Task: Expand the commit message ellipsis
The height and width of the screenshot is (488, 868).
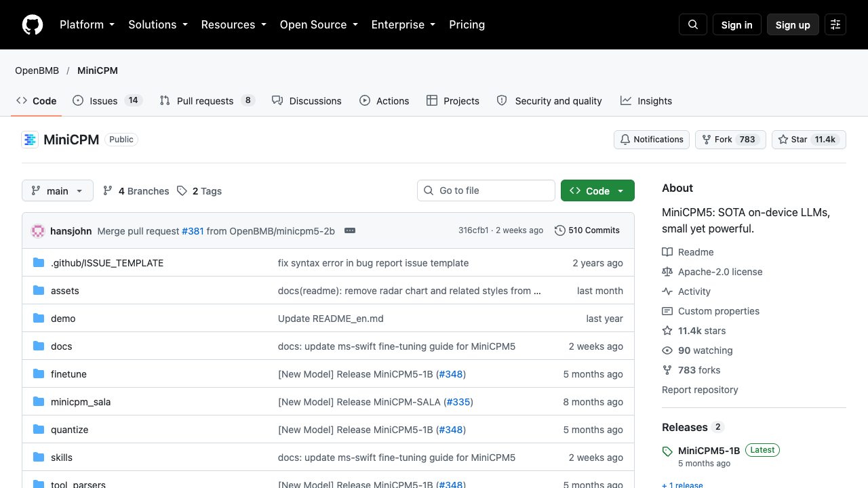Action: click(350, 230)
